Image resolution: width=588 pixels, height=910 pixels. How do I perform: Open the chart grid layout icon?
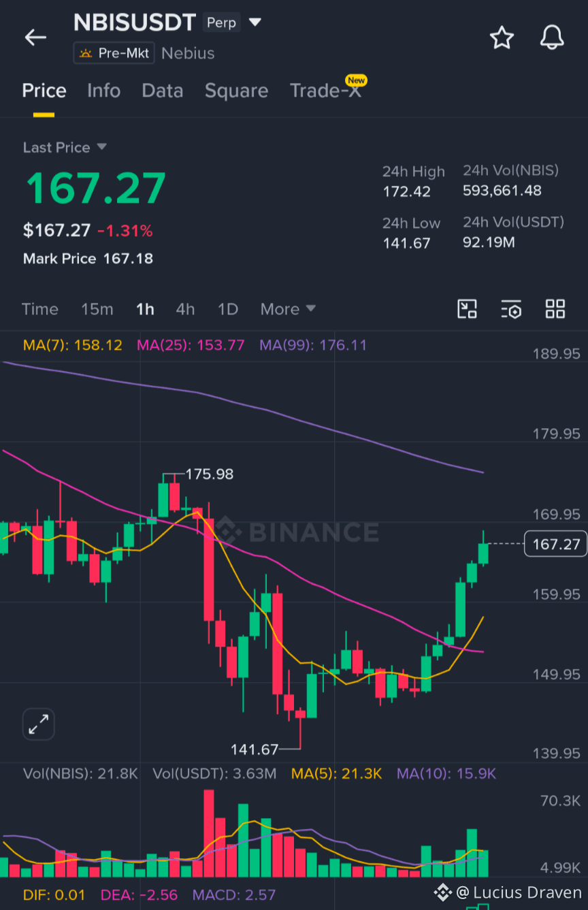pyautogui.click(x=555, y=309)
